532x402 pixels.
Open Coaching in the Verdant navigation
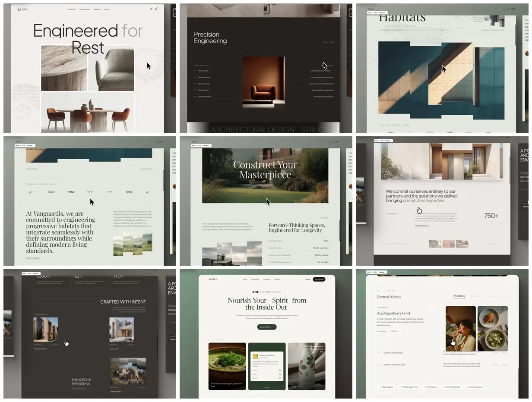click(x=266, y=279)
